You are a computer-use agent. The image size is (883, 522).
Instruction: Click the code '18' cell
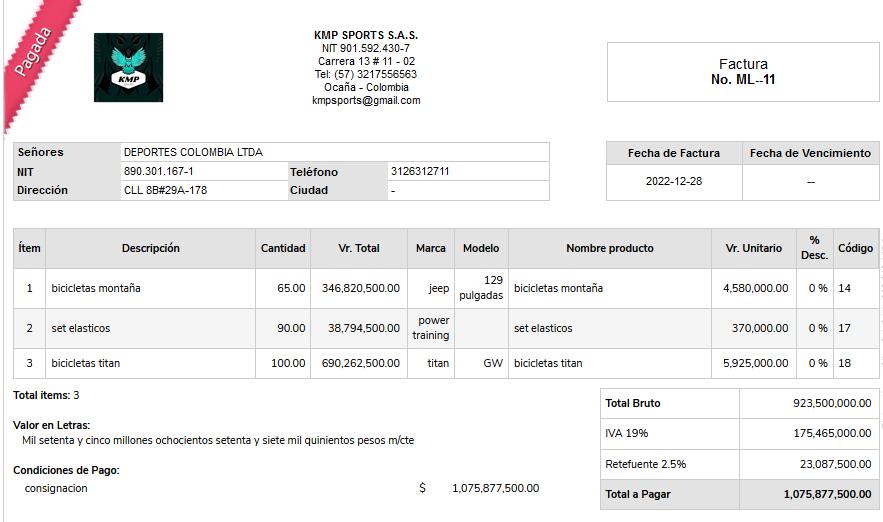point(844,363)
